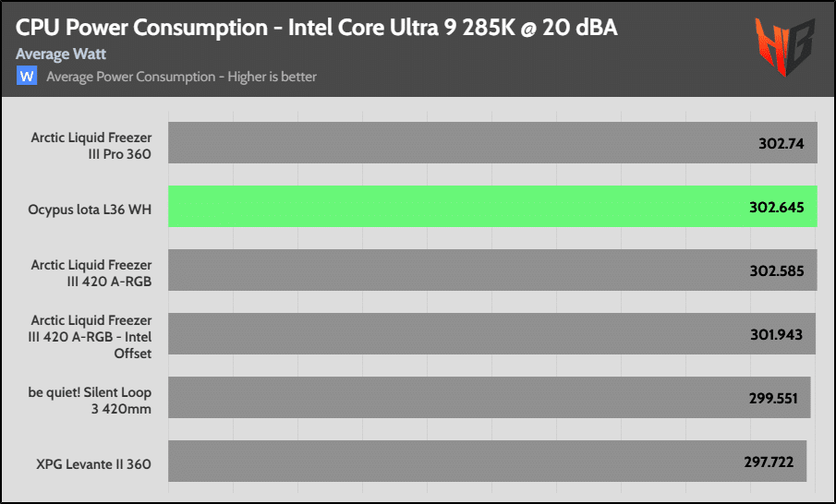Click the Arctic Liquid Freezer III Pro 360 bar
Viewport: 836px width, 504px height.
tap(492, 143)
